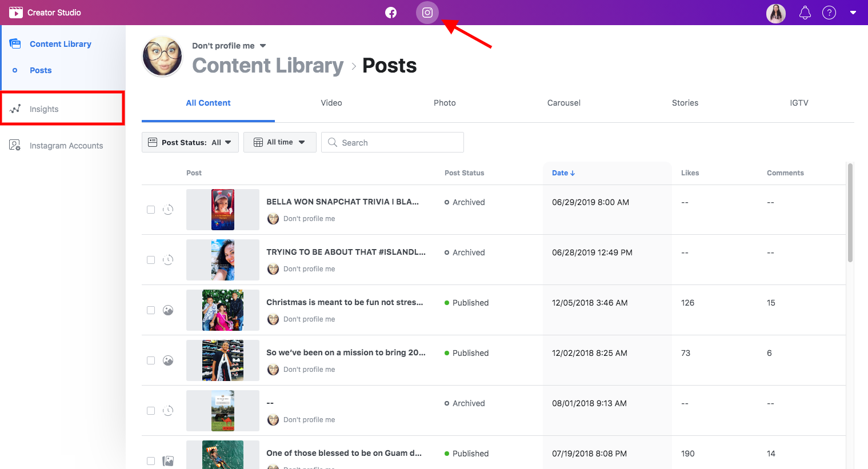
Task: Click the user profile avatar in header
Action: 775,13
